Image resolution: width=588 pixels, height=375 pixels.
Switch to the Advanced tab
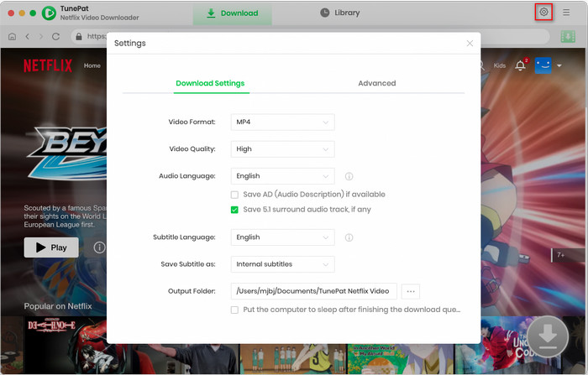click(x=376, y=83)
